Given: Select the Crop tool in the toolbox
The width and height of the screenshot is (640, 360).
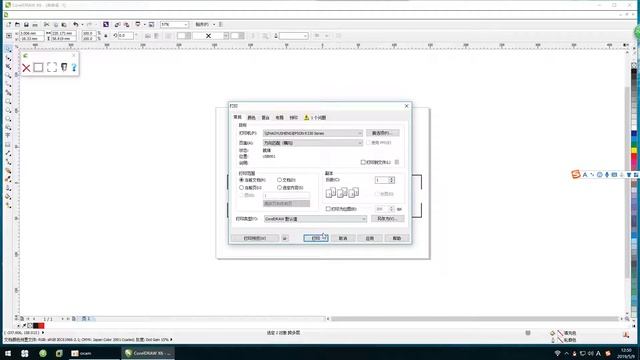Looking at the screenshot, I should pyautogui.click(x=8, y=67).
